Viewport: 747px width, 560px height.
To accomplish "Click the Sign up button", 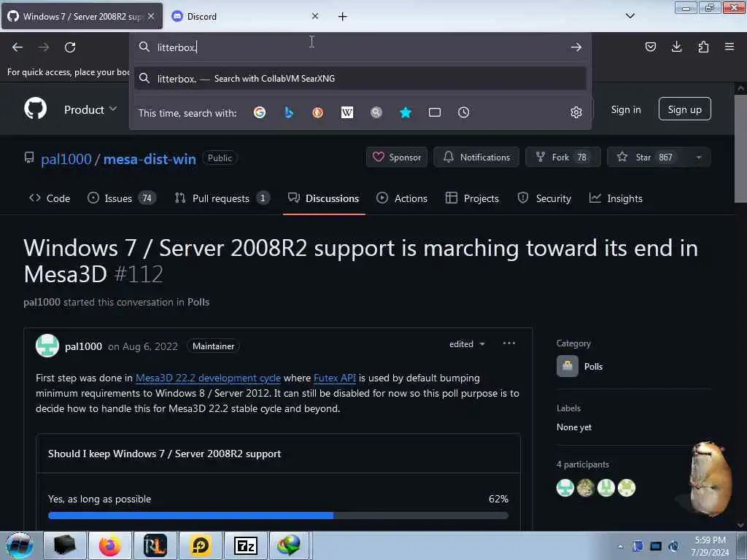I will coord(684,109).
